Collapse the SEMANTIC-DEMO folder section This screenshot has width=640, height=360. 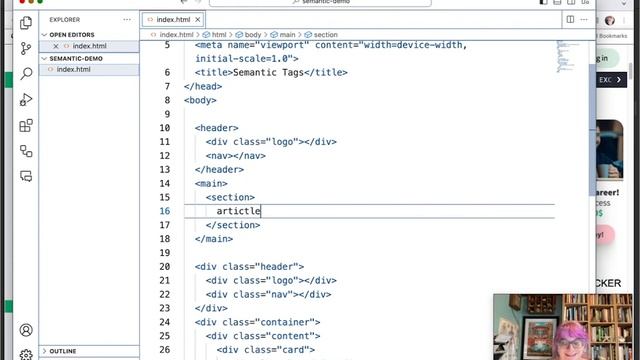pyautogui.click(x=72, y=58)
